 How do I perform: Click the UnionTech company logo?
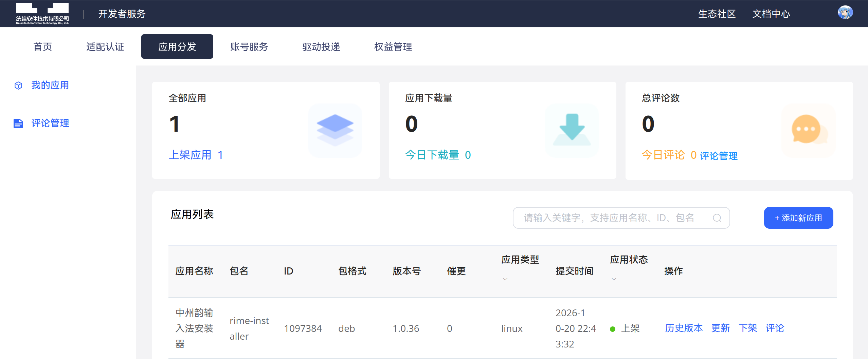[42, 14]
